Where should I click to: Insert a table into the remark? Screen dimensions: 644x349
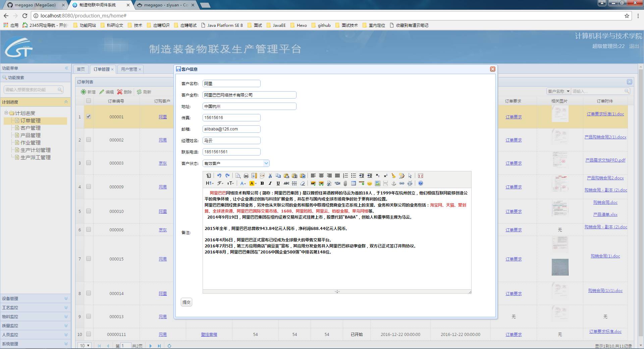pos(354,183)
